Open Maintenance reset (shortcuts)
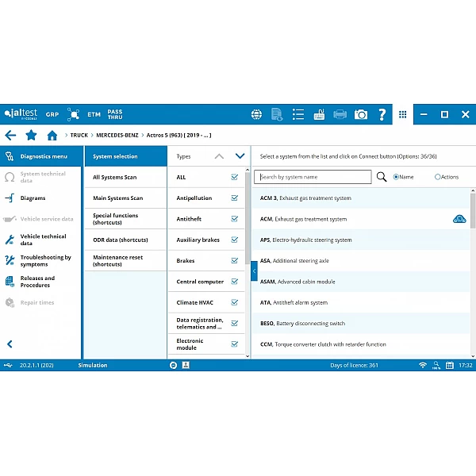The height and width of the screenshot is (476, 476). click(x=125, y=260)
